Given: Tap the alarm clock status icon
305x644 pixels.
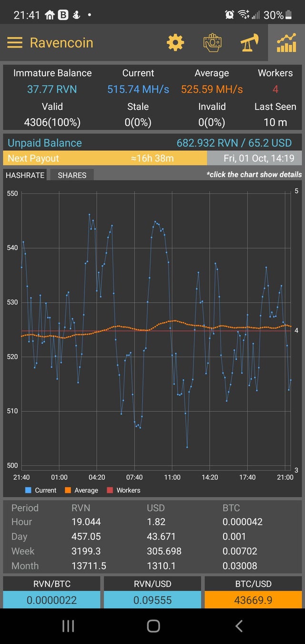Looking at the screenshot, I should click(229, 15).
